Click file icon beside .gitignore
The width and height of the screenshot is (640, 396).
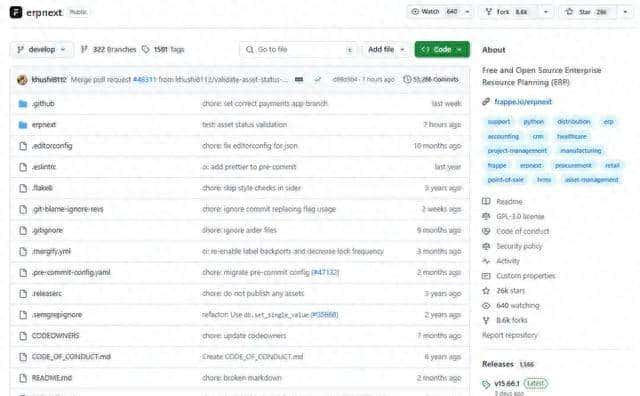click(23, 230)
